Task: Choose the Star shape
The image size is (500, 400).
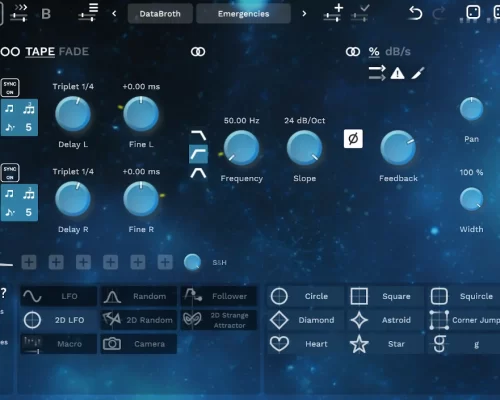Action: click(386, 344)
